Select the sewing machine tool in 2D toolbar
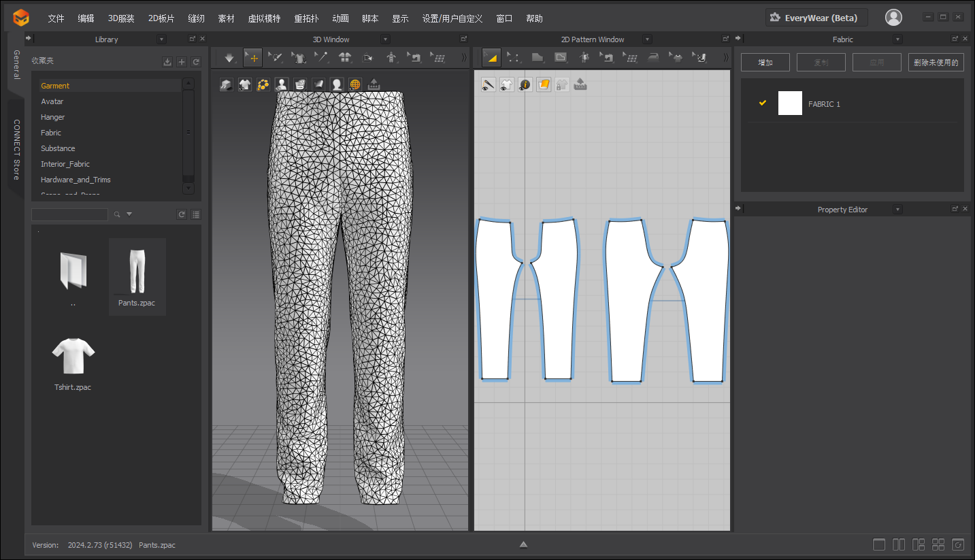Viewport: 975px width, 560px height. (x=607, y=58)
